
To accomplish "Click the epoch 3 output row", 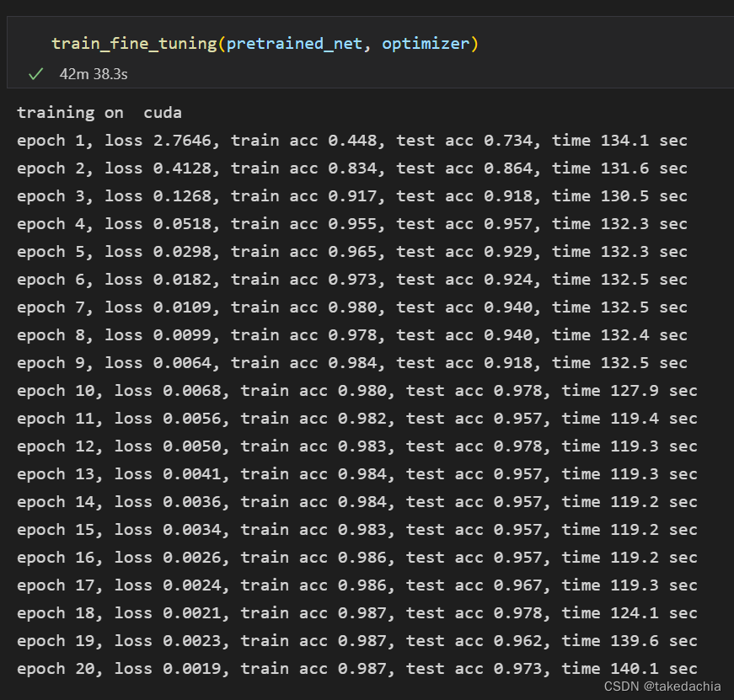I will point(351,195).
